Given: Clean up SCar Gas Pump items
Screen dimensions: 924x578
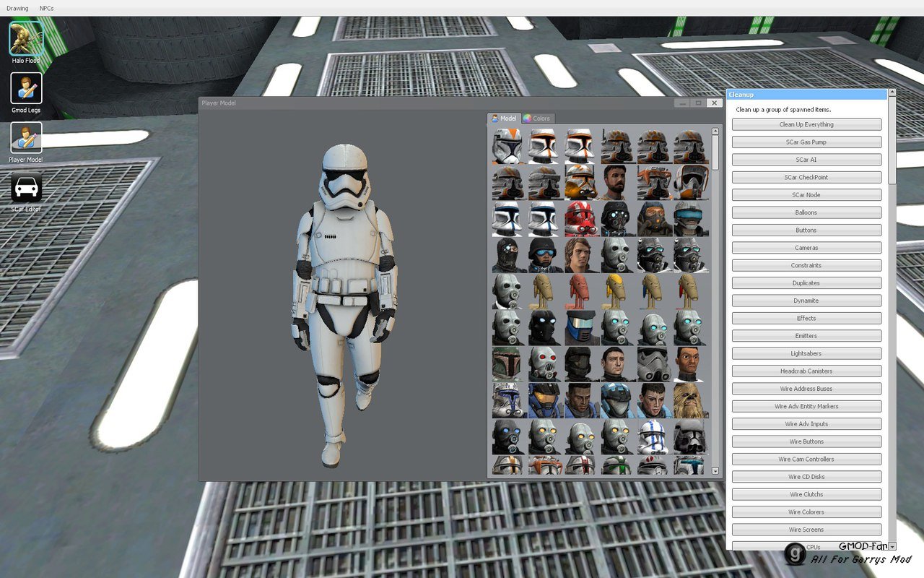Looking at the screenshot, I should coord(806,142).
